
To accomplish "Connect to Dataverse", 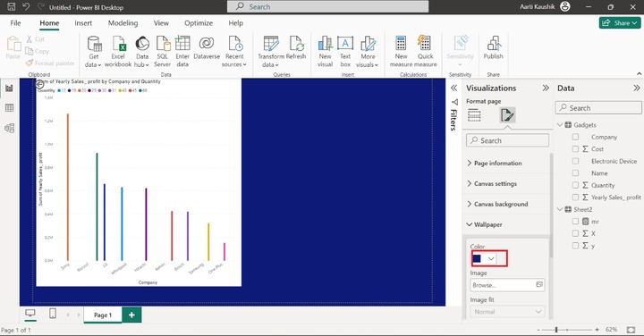I will [x=207, y=48].
